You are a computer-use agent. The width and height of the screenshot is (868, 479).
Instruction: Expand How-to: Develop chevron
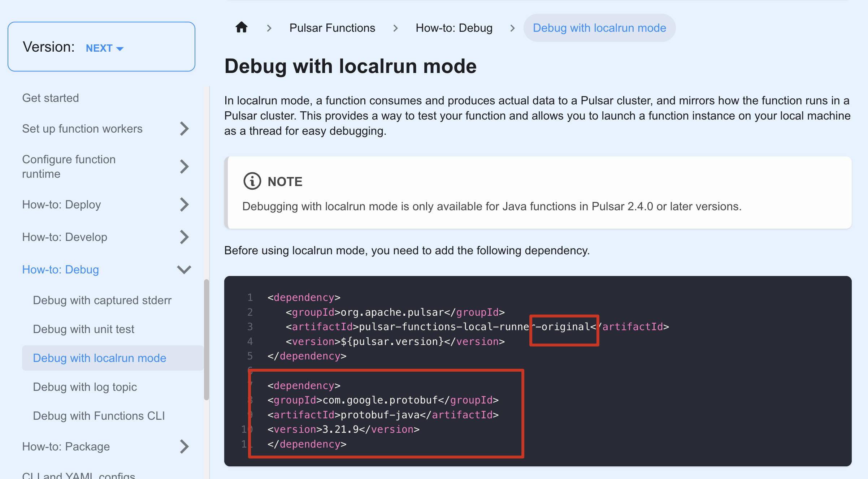(x=184, y=237)
